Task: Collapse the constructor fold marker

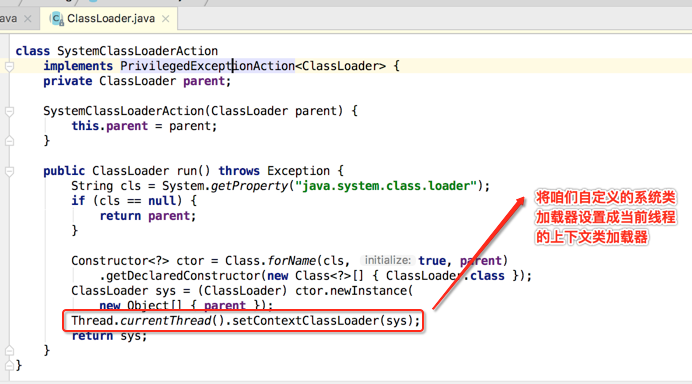Action: click(x=9, y=112)
